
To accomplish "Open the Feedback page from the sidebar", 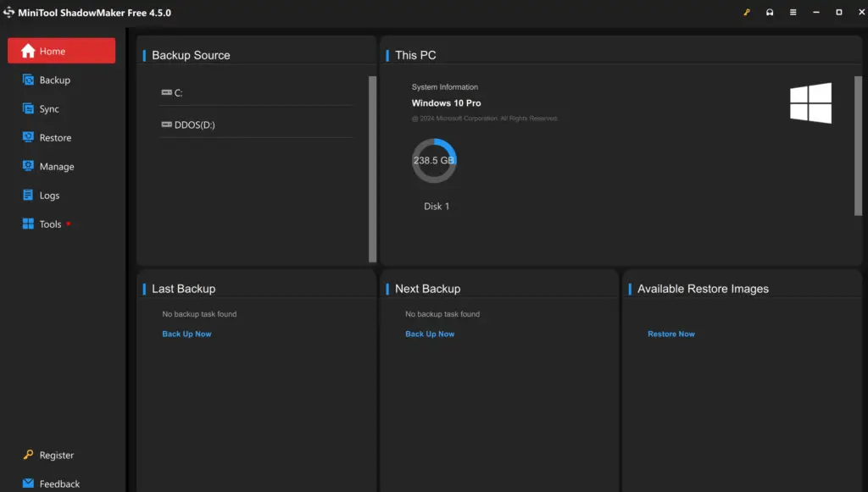I will point(58,484).
